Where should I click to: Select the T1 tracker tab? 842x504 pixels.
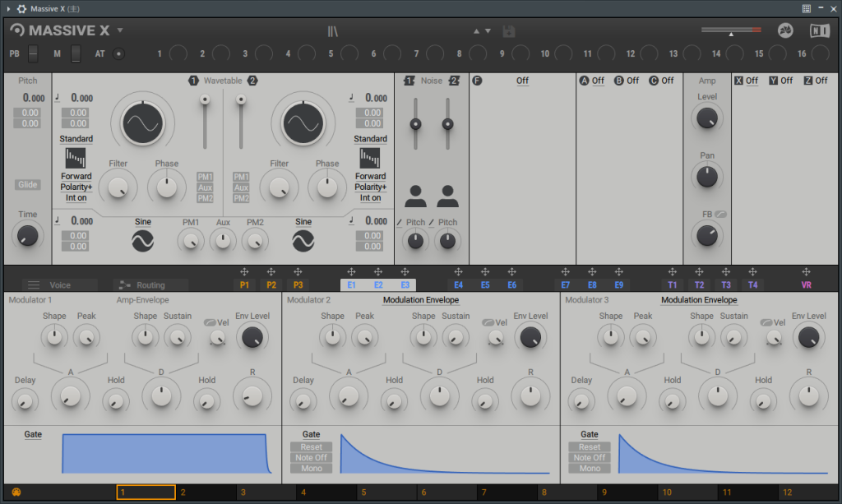pos(673,285)
